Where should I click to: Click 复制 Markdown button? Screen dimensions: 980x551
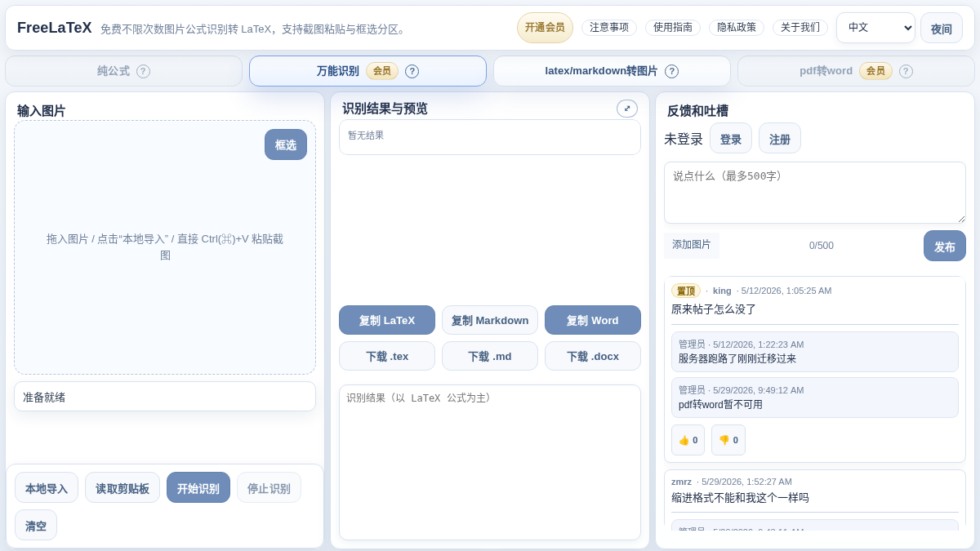pos(490,320)
